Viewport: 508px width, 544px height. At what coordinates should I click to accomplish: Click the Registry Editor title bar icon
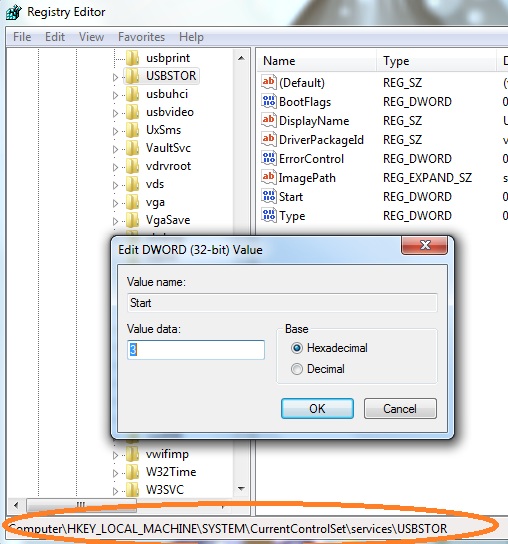14,12
